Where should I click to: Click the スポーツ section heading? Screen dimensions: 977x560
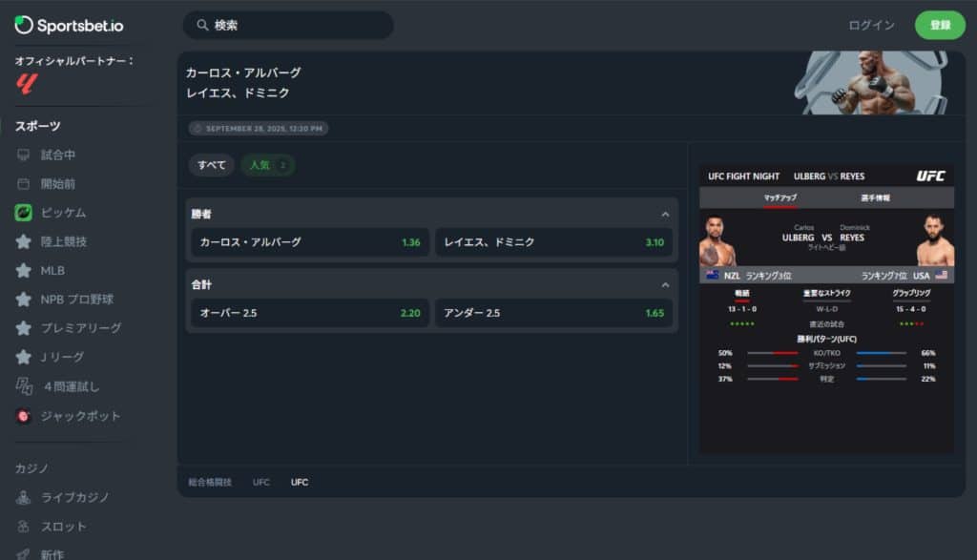coord(38,126)
